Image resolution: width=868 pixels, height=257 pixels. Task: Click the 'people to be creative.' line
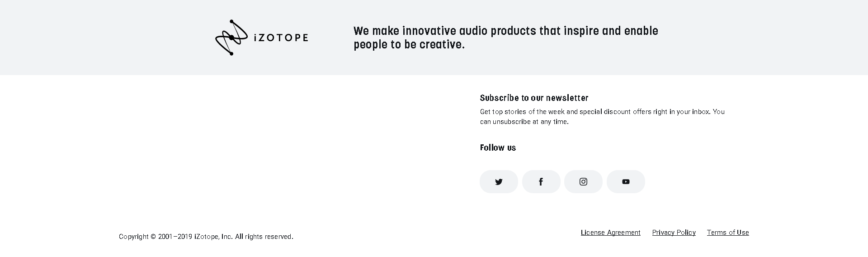click(409, 45)
